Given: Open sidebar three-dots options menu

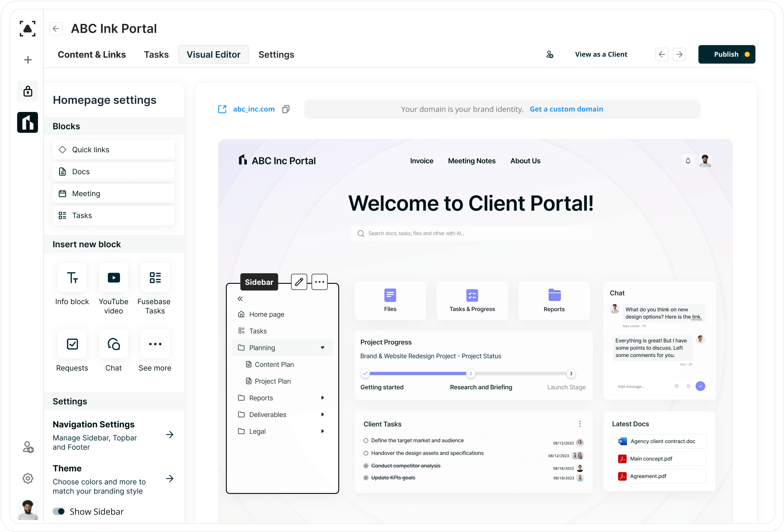Looking at the screenshot, I should point(319,282).
